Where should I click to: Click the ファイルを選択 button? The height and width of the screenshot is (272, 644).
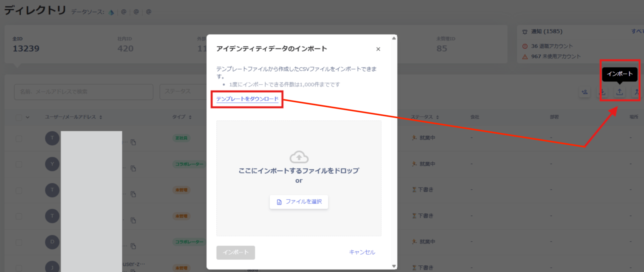click(299, 202)
